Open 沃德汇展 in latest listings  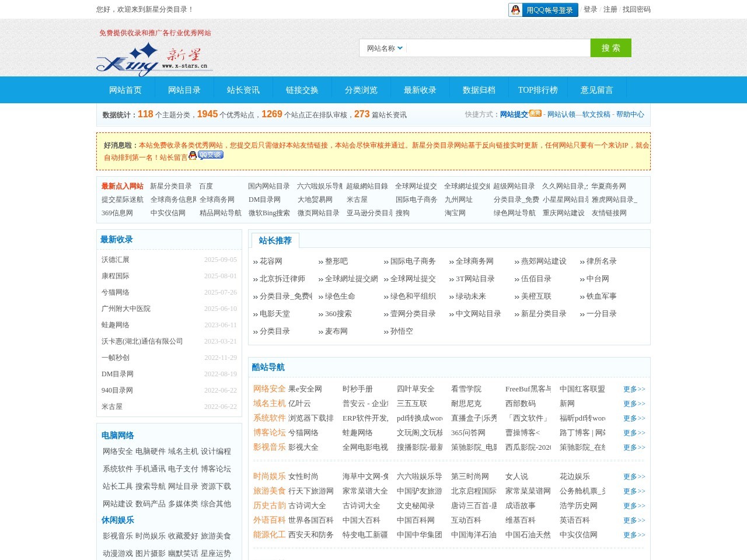coord(116,260)
